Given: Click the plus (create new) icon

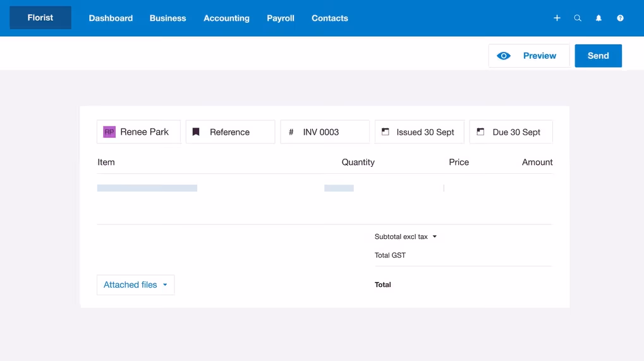Looking at the screenshot, I should point(557,18).
